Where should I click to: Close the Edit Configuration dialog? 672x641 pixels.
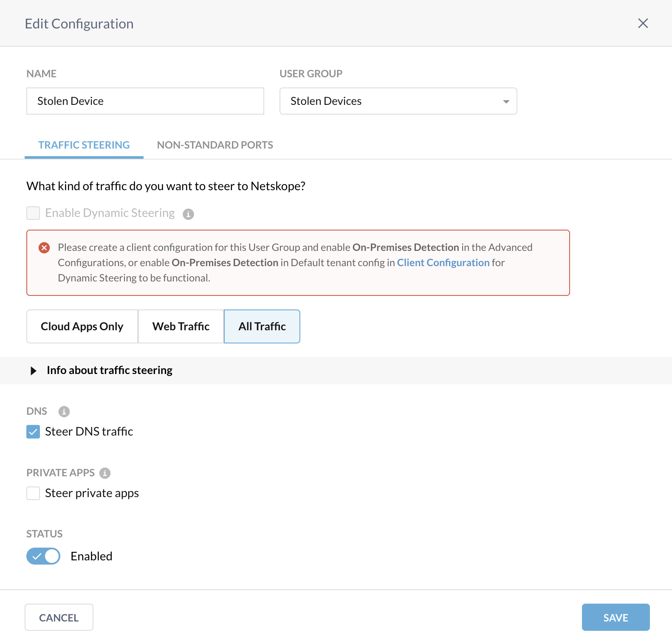coord(643,23)
